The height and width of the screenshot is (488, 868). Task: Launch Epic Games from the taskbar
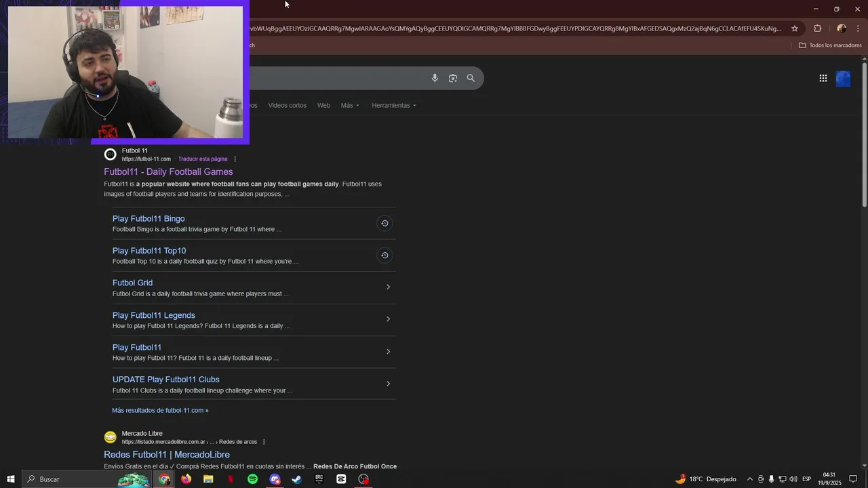[x=319, y=479]
